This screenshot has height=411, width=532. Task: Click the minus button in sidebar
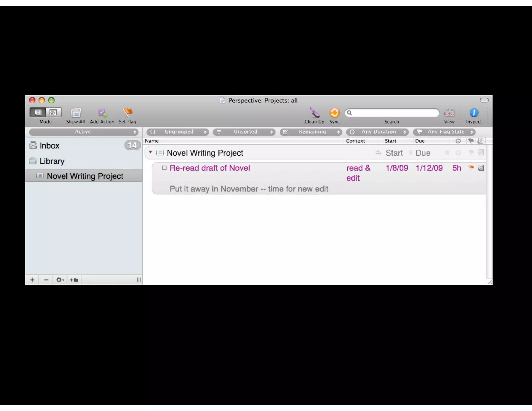(46, 280)
